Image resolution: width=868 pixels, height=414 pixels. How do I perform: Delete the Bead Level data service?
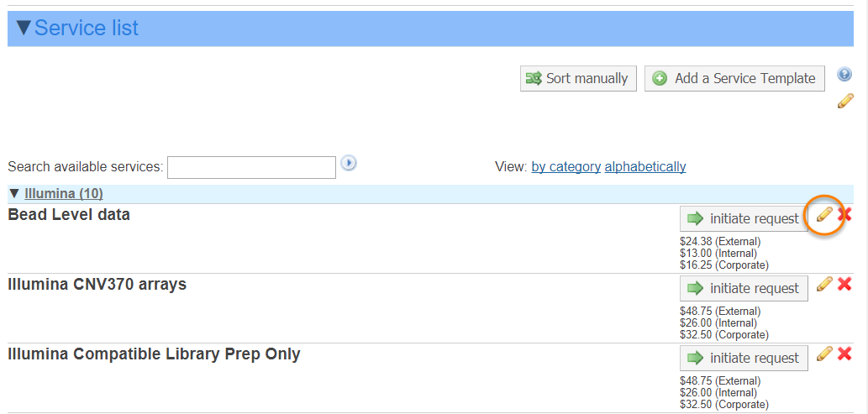(844, 215)
